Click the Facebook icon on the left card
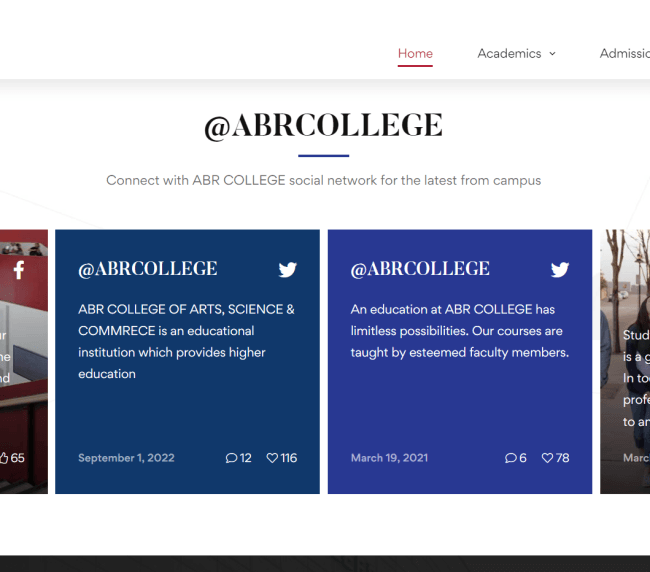 tap(19, 270)
